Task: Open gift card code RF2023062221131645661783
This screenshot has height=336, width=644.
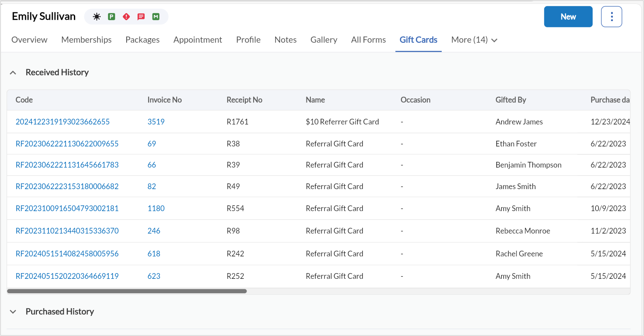Action: tap(67, 165)
